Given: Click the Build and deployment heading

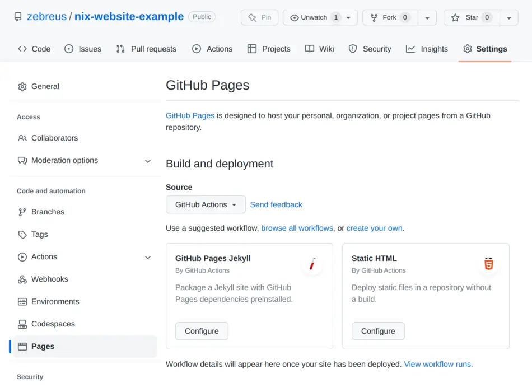Looking at the screenshot, I should coord(220,164).
